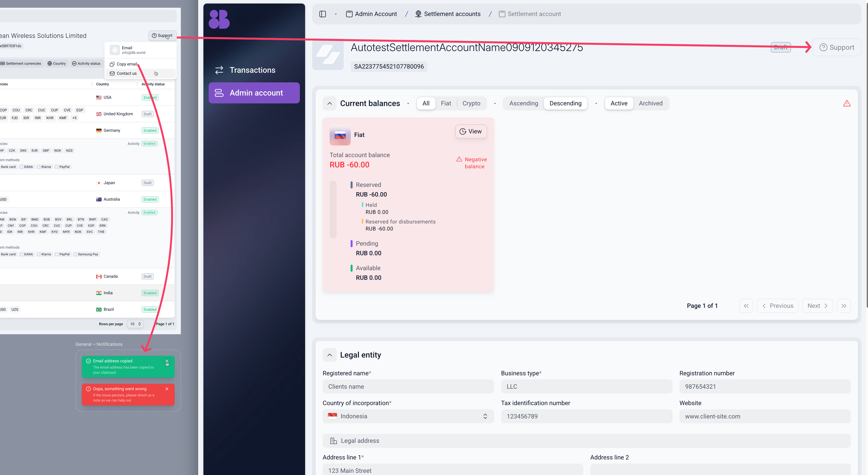Click the green success check icon
868x475 pixels.
click(88, 361)
